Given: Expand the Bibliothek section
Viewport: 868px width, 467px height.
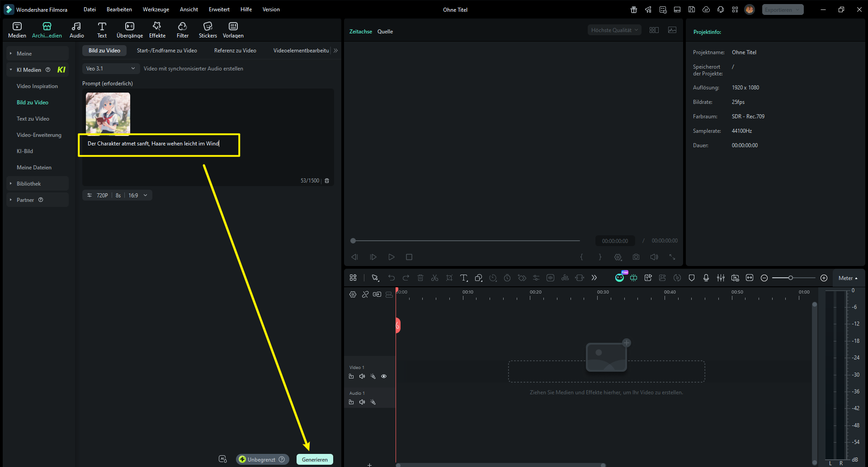Looking at the screenshot, I should 29,184.
